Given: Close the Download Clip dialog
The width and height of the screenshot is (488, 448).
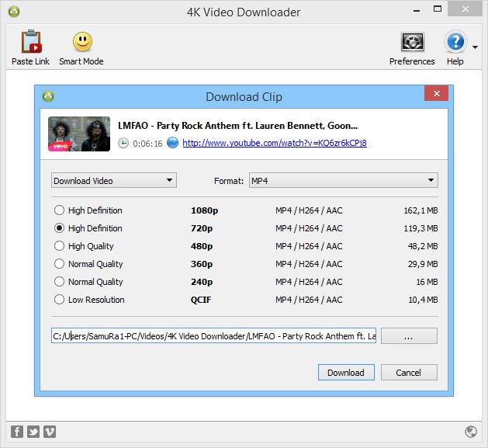Looking at the screenshot, I should click(x=436, y=93).
